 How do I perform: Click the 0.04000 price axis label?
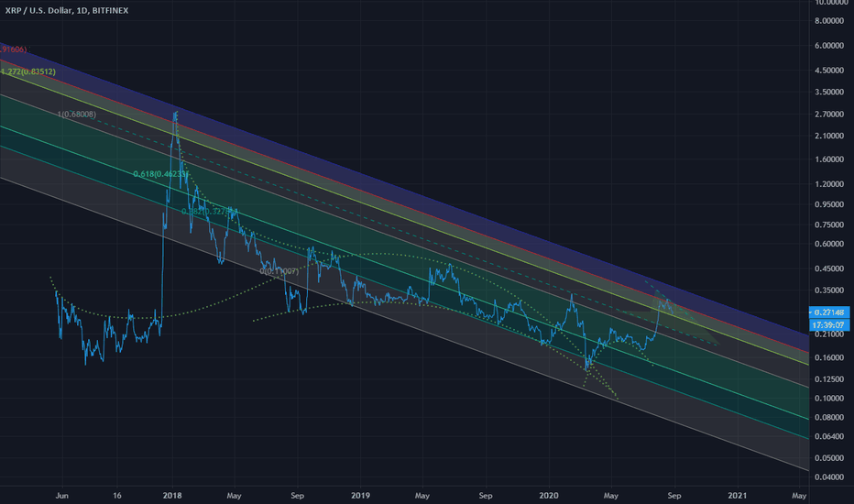click(829, 477)
